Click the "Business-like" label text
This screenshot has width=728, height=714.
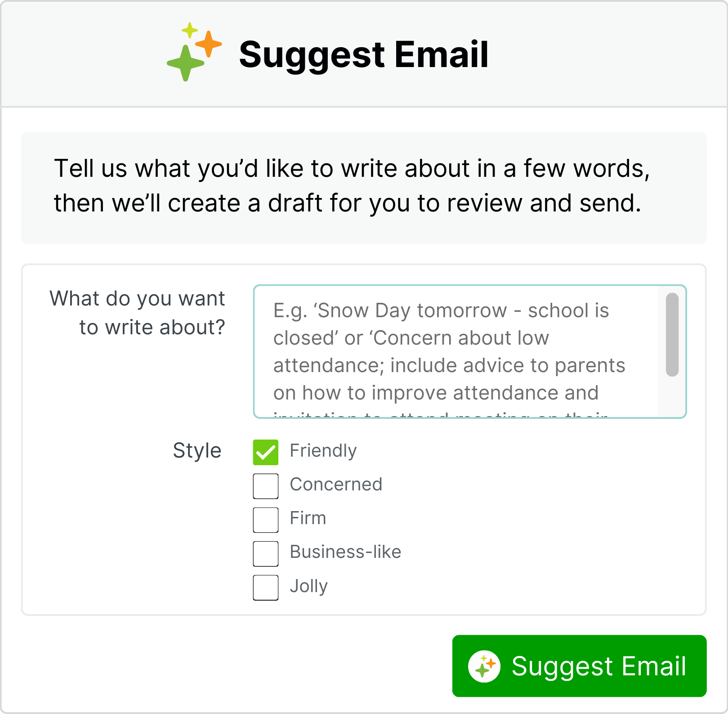click(345, 552)
